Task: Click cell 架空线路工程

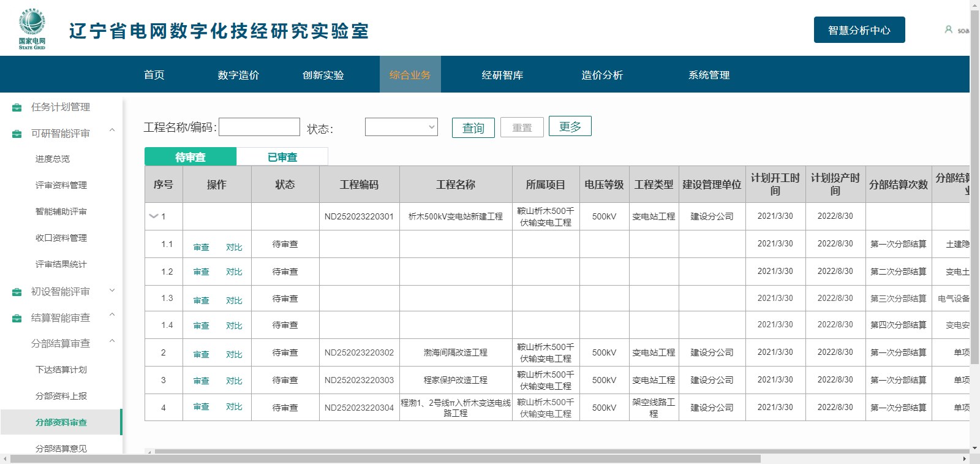Action: tap(654, 408)
